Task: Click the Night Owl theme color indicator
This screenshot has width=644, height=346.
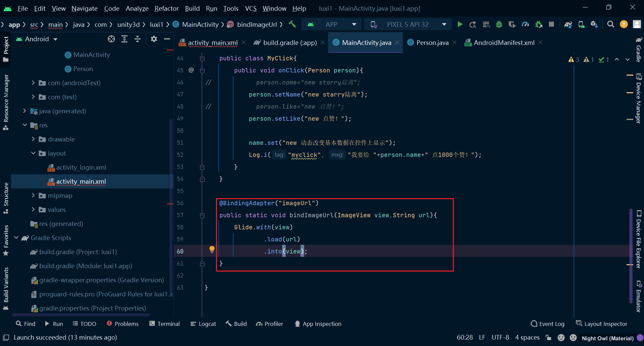Action: (640, 338)
